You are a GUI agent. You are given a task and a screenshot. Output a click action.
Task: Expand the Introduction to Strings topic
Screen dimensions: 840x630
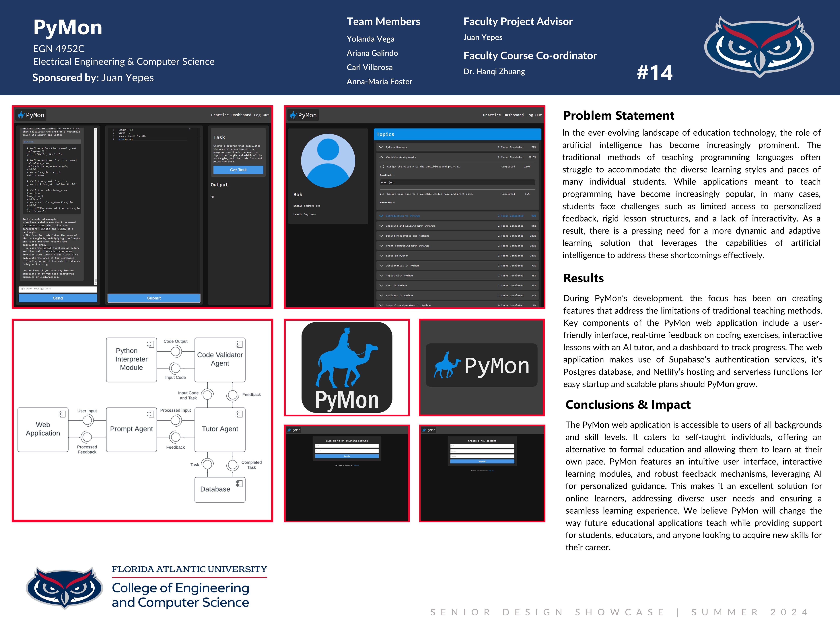(381, 216)
